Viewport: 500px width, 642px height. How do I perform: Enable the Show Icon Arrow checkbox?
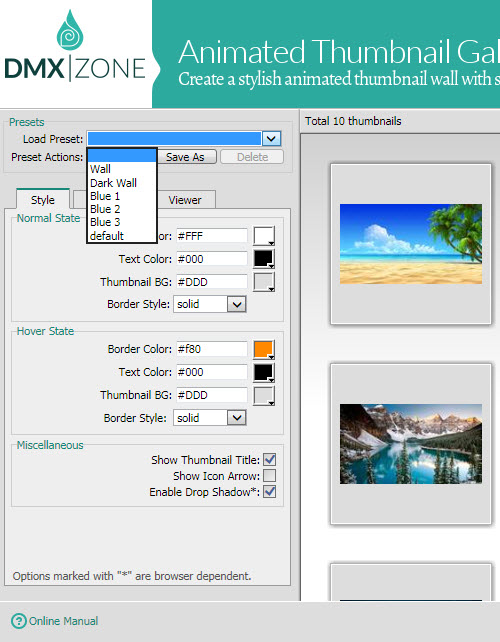[x=269, y=475]
